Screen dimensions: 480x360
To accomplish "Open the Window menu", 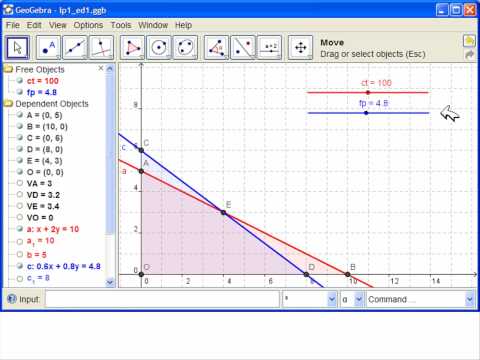I will 153,25.
